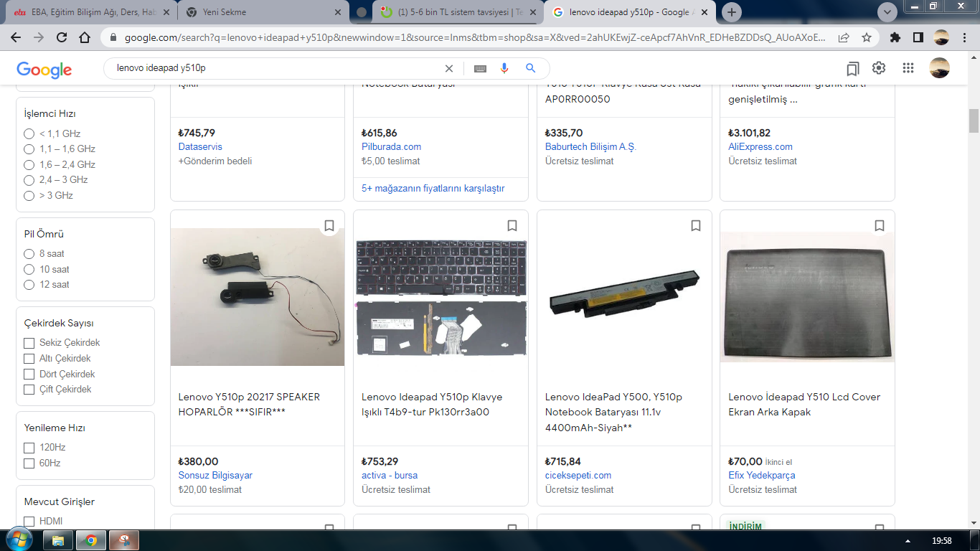Image resolution: width=980 pixels, height=551 pixels.
Task: Select the > 3 GHz processor speed
Action: (29, 196)
